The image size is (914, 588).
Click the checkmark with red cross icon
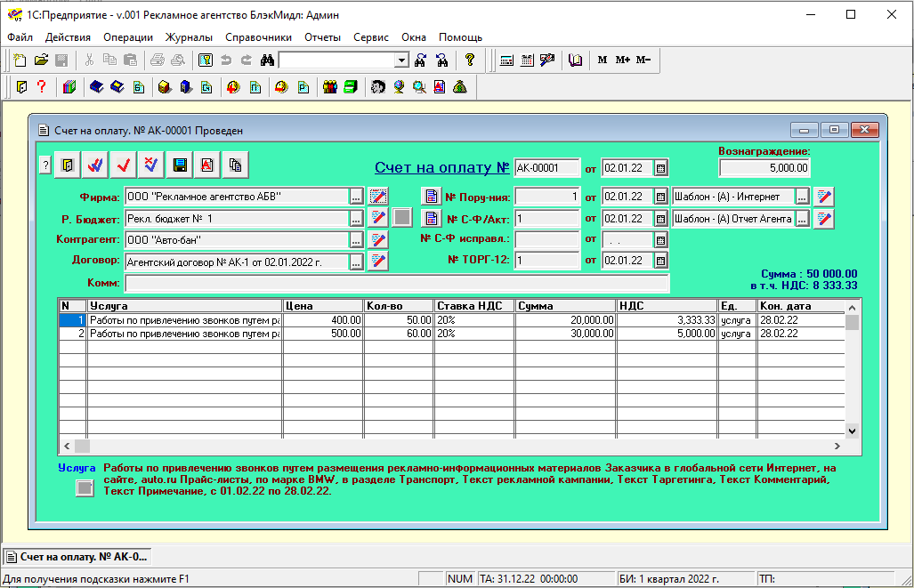pos(151,165)
